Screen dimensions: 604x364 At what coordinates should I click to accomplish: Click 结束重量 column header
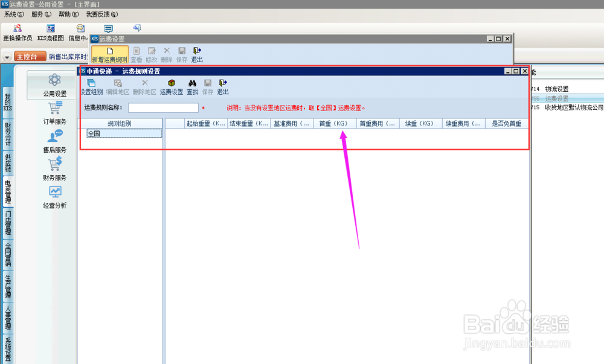coord(249,124)
